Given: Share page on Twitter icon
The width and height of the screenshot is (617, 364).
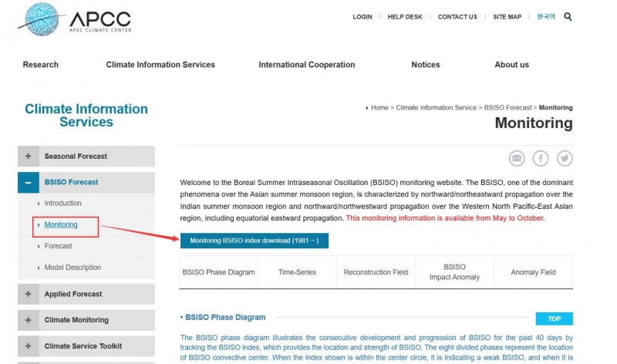Looking at the screenshot, I should click(x=565, y=158).
